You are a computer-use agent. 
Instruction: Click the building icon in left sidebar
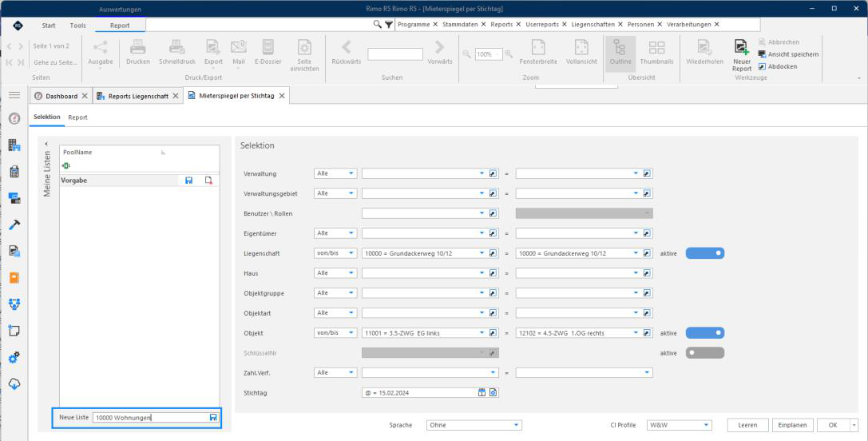pos(14,145)
